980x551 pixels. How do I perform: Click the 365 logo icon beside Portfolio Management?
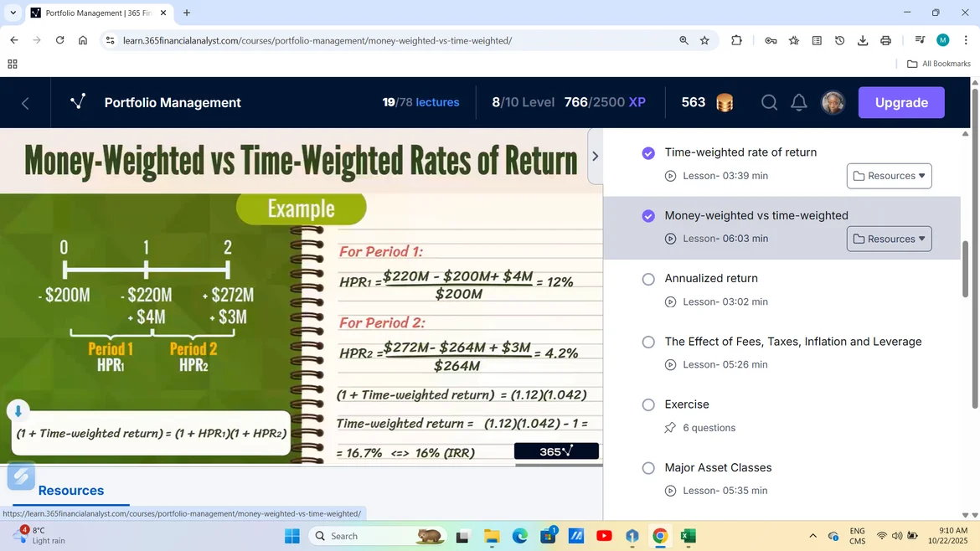(78, 102)
